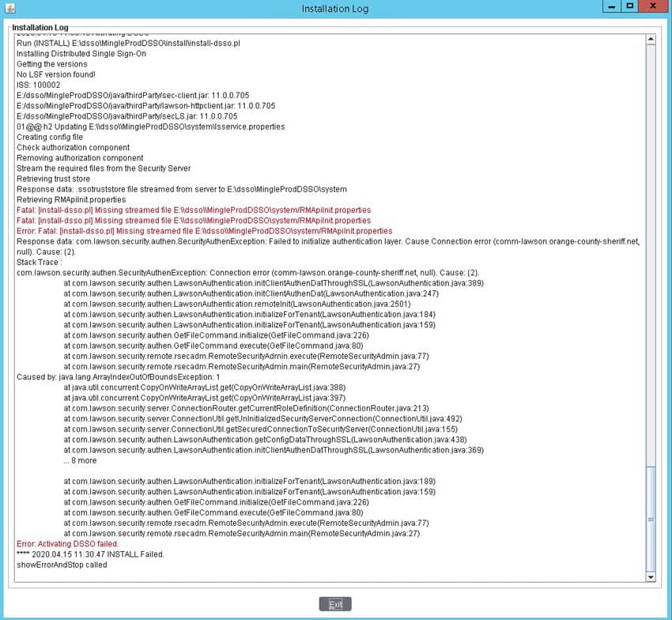Minimize the Installation Log window
This screenshot has height=620, width=672.
tap(612, 6)
